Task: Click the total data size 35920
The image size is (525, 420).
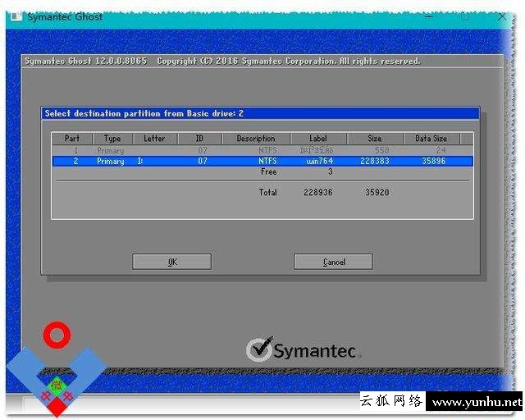Action: pyautogui.click(x=377, y=192)
